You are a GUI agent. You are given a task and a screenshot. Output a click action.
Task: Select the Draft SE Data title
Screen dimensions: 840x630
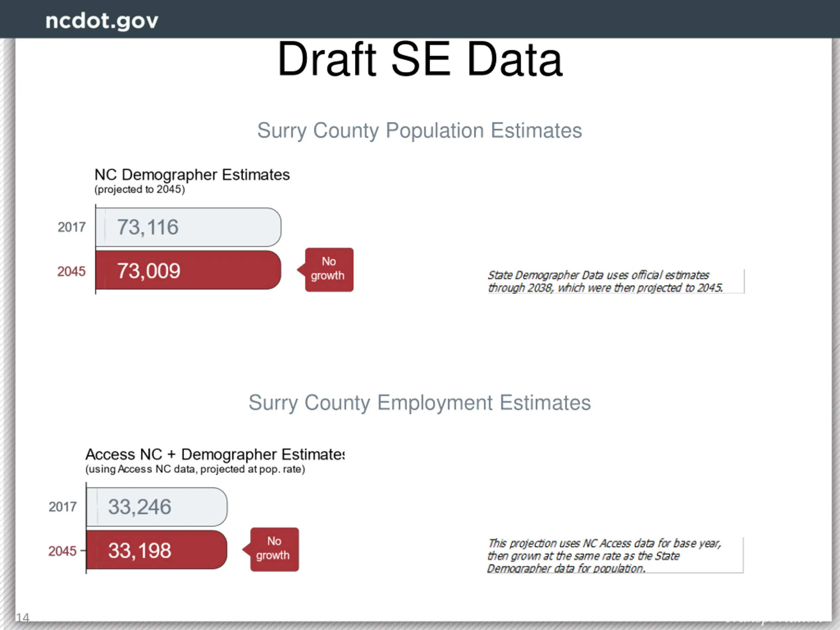pyautogui.click(x=420, y=59)
